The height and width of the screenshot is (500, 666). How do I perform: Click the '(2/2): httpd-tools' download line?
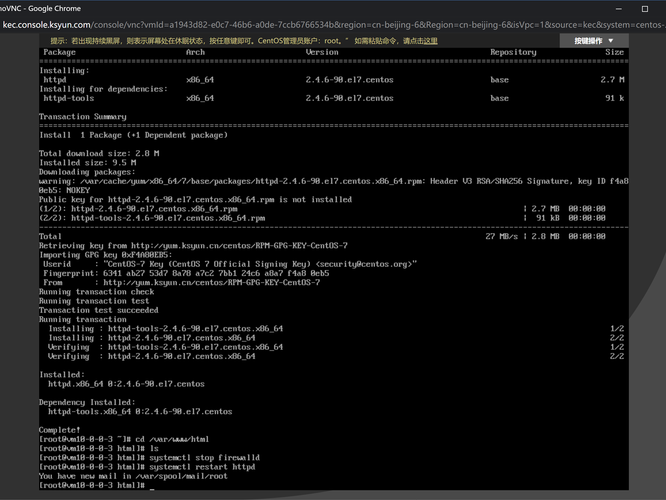click(x=322, y=218)
